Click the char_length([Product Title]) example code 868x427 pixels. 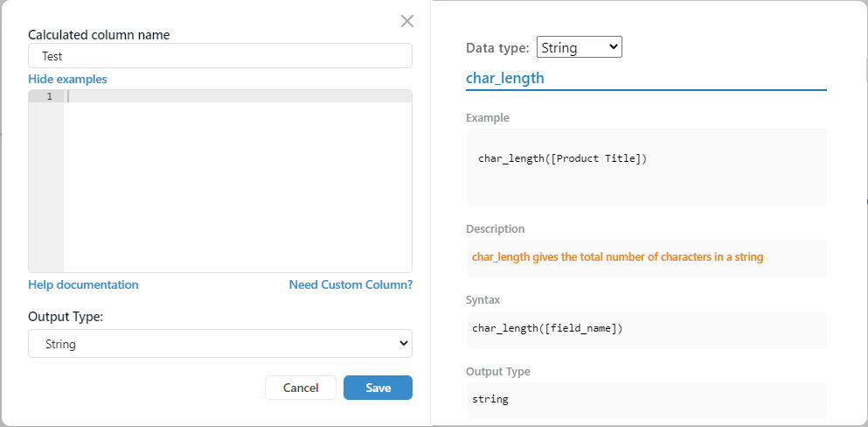coord(562,158)
